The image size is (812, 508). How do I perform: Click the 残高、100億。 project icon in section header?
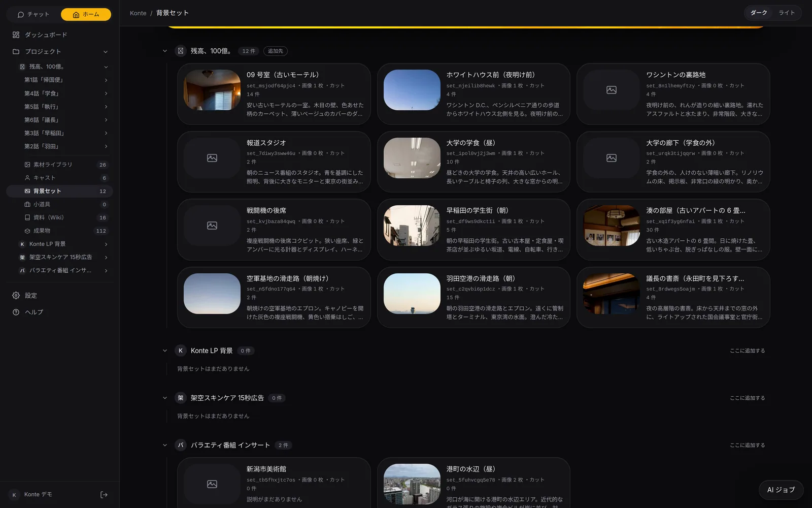point(180,51)
